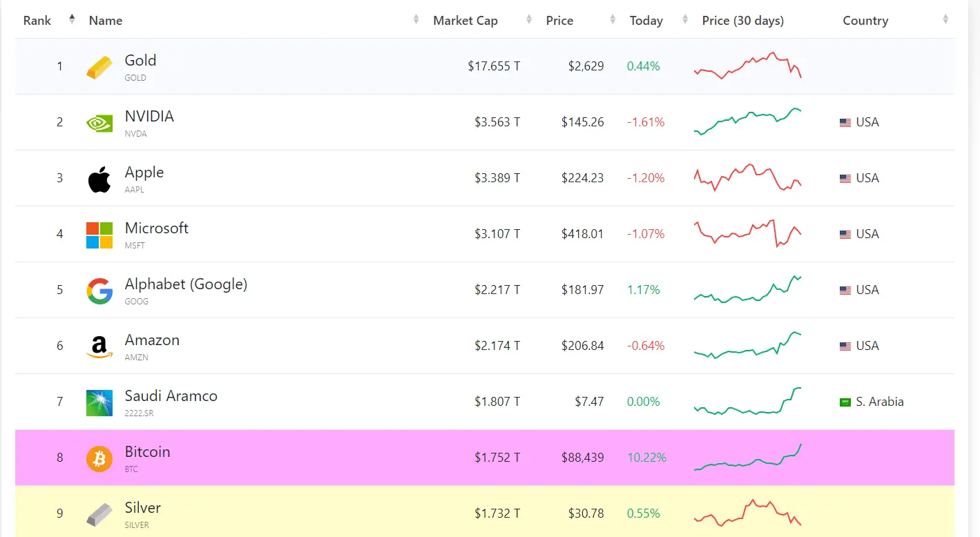980x537 pixels.
Task: Click the NVIDIA logo icon
Action: point(99,123)
